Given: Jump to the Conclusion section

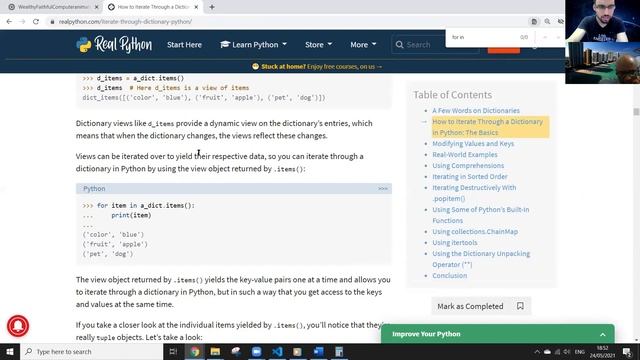Looking at the screenshot, I should 450,276.
